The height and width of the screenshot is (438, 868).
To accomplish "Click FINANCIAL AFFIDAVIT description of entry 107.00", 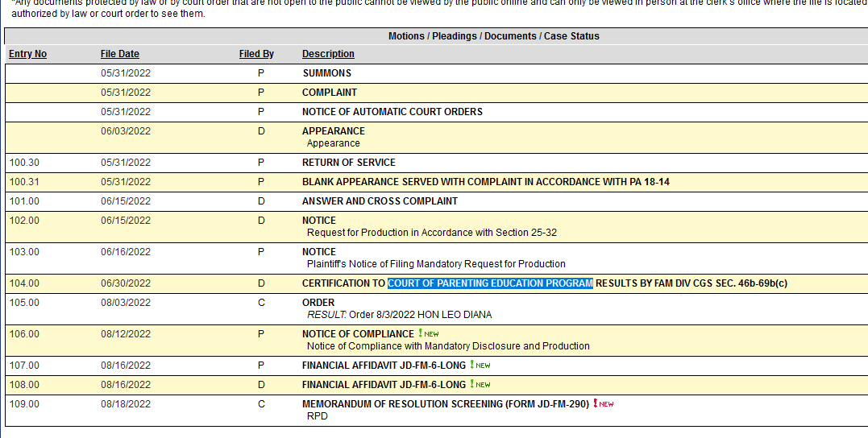I will (x=384, y=366).
